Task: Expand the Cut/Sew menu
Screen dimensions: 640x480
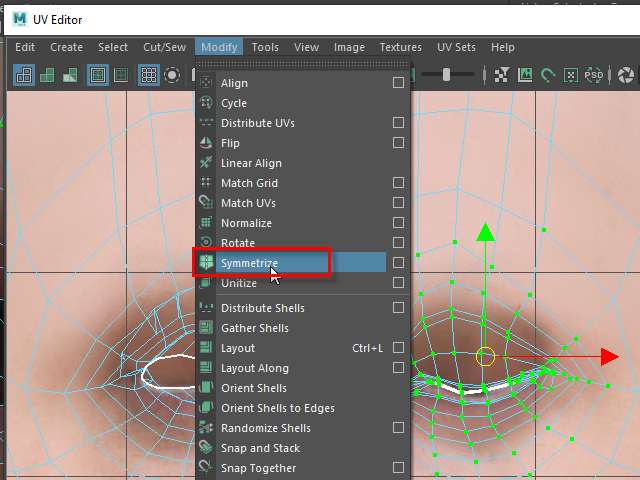Action: coord(164,47)
